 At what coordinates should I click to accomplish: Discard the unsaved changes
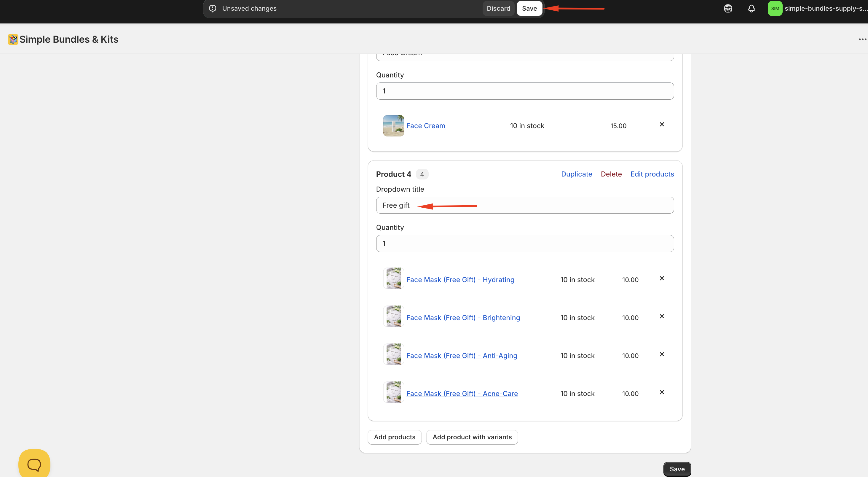[x=498, y=8]
